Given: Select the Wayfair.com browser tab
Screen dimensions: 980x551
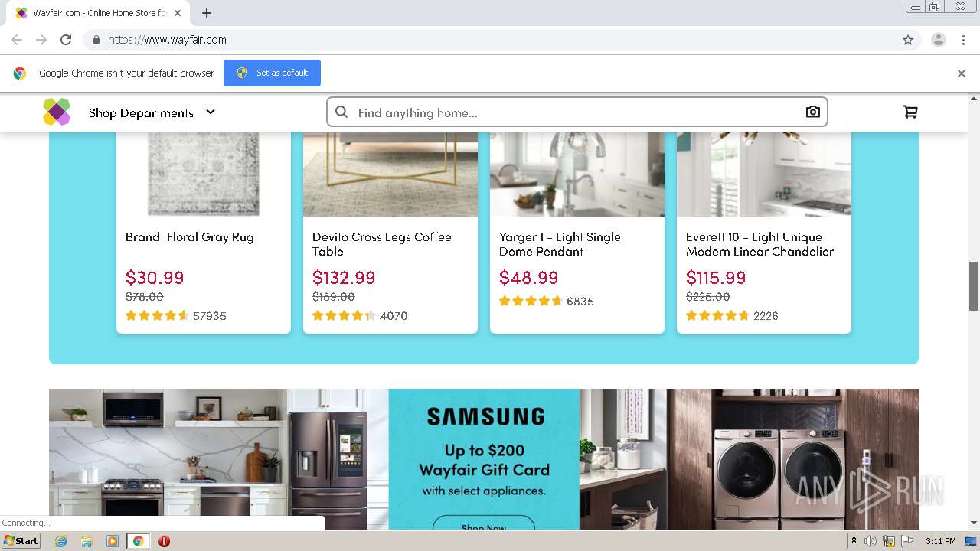Looking at the screenshot, I should point(98,13).
